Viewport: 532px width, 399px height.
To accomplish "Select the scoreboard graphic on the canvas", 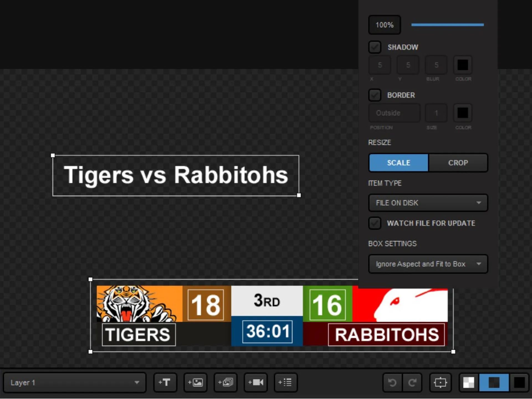I will point(272,316).
